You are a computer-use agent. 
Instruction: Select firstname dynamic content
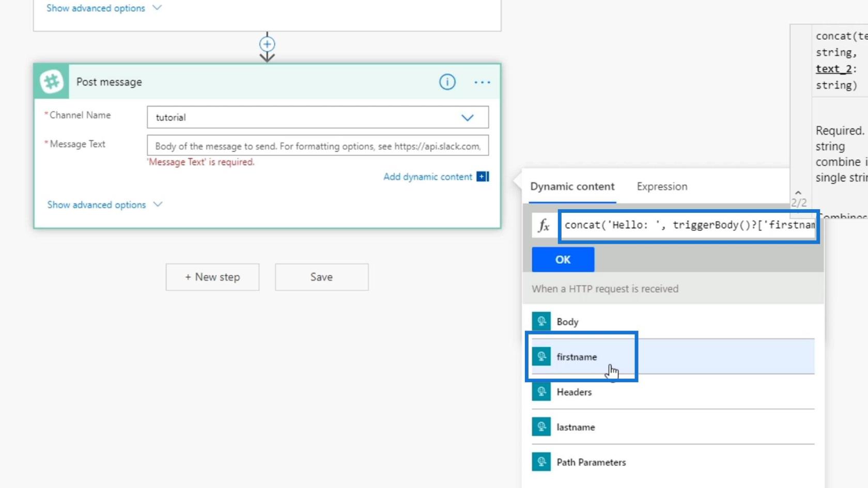pos(673,356)
